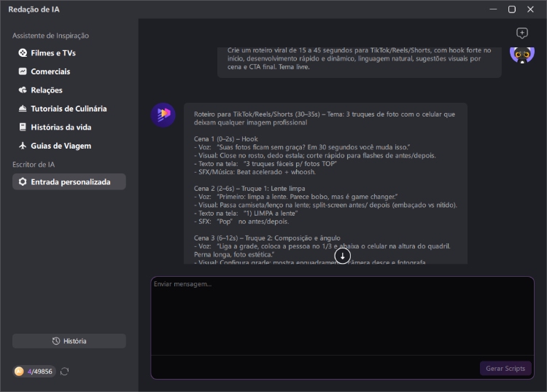Close the Redação de IA window
Screen dimensions: 547x392
pos(530,9)
